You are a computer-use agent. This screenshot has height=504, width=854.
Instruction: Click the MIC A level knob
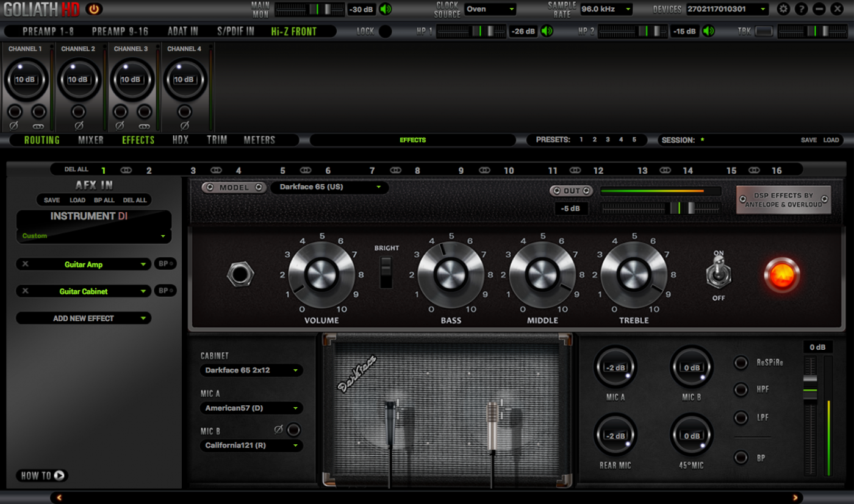click(615, 367)
